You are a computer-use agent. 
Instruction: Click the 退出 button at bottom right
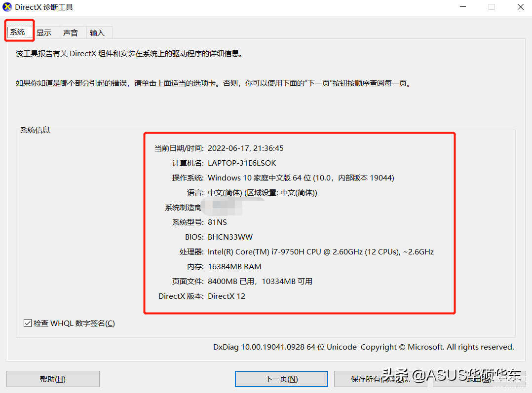pos(479,379)
